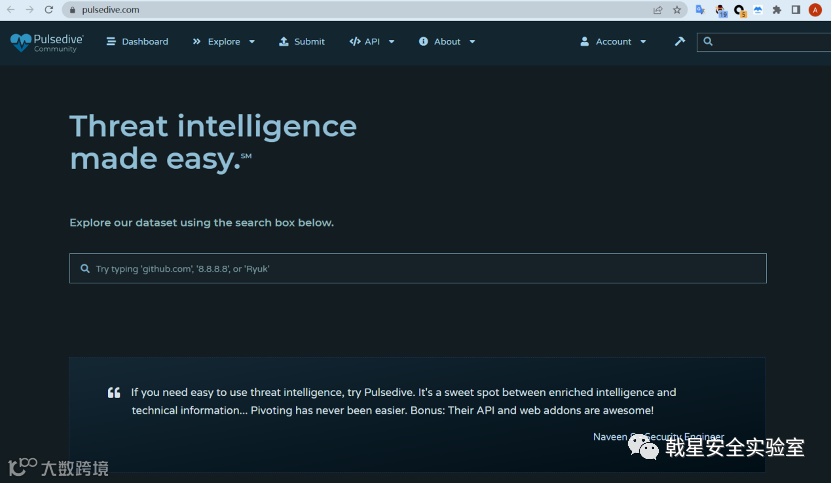Image resolution: width=832 pixels, height=484 pixels.
Task: Click the navbar search field
Action: (x=764, y=41)
